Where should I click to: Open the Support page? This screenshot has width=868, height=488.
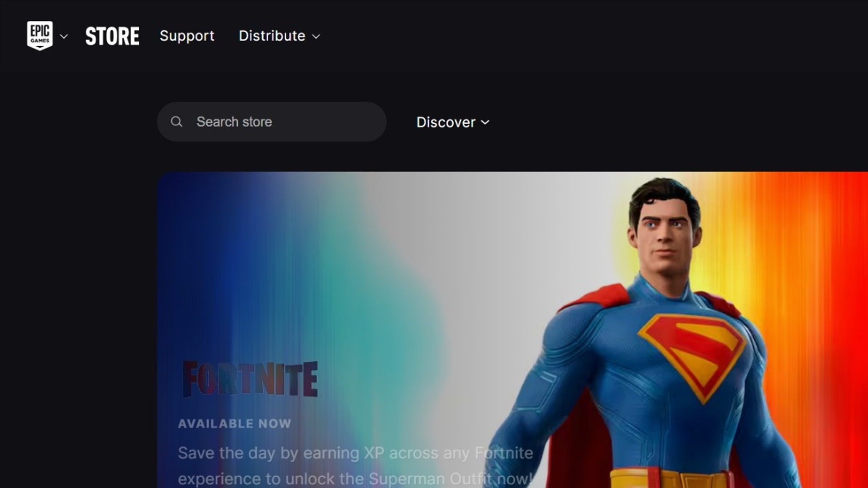click(x=187, y=36)
